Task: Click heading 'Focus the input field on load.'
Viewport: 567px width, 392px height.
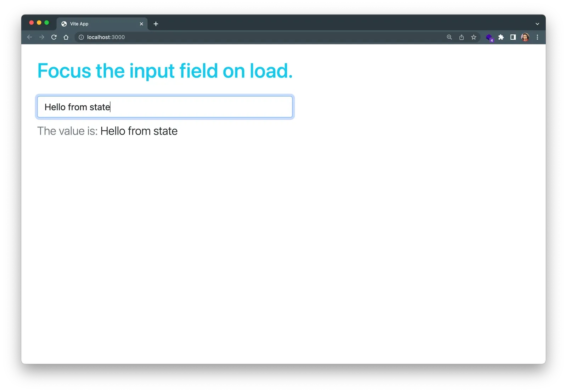Action: pos(165,71)
